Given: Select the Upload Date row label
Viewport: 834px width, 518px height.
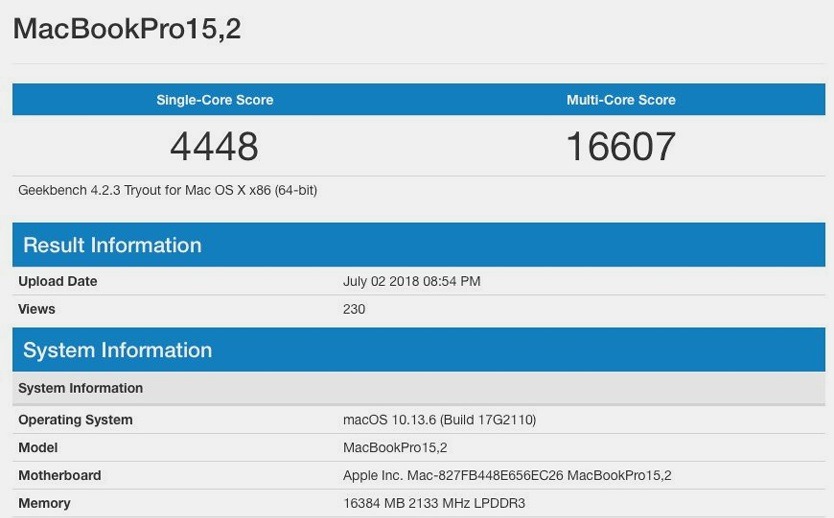Looking at the screenshot, I should point(57,281).
